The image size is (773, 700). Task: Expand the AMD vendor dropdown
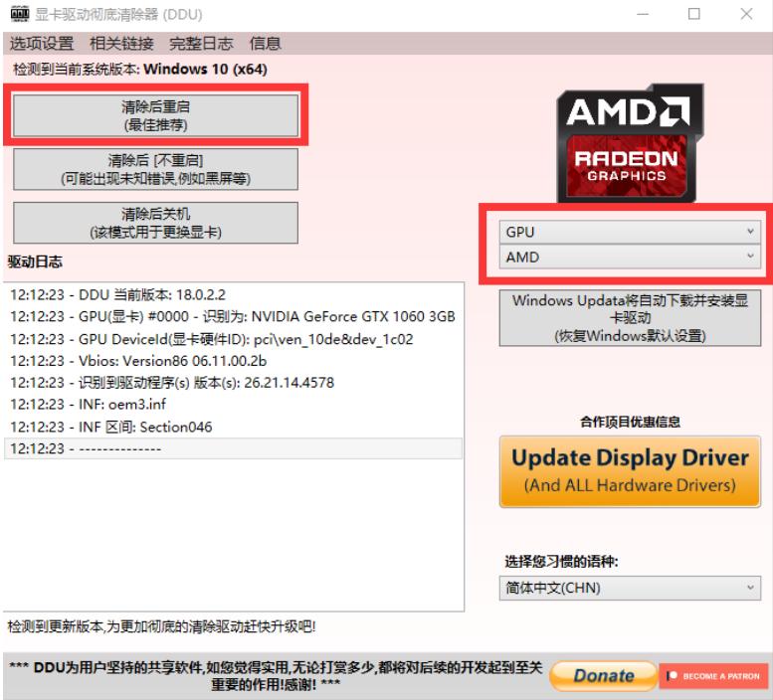coord(630,257)
